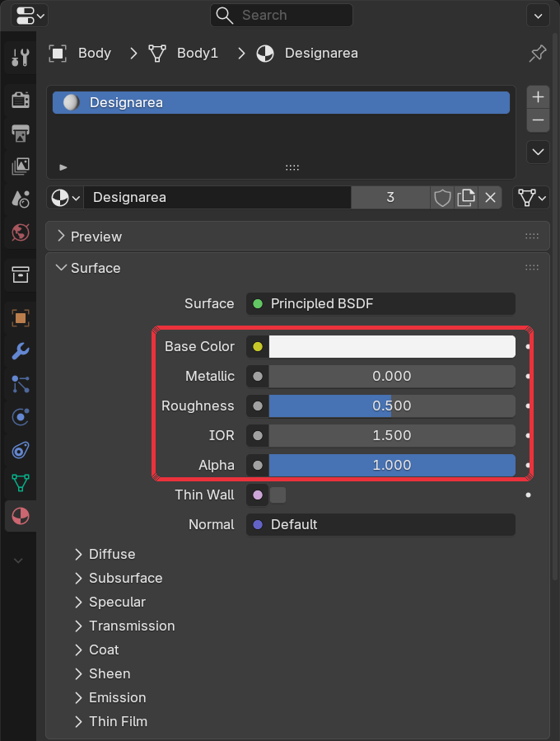Unlink the material with X button
The width and height of the screenshot is (560, 741).
(490, 198)
